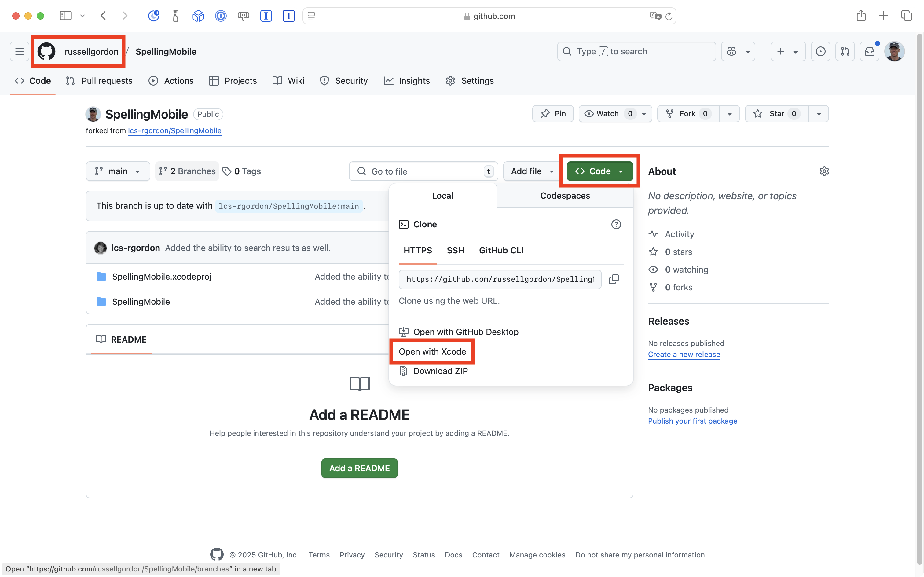Viewport: 924px width, 577px height.
Task: Click the Safari page reload icon
Action: pos(669,16)
